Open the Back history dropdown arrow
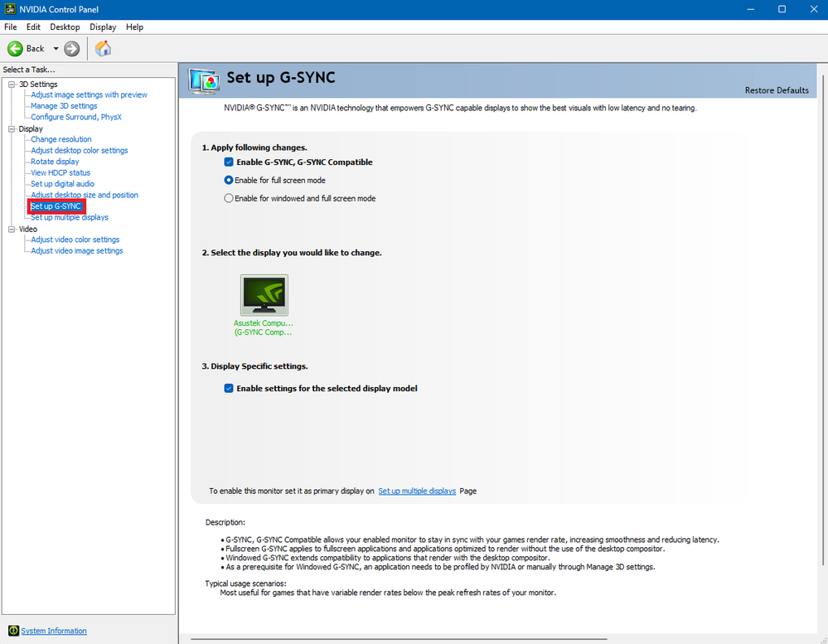The height and width of the screenshot is (644, 828). click(x=56, y=49)
